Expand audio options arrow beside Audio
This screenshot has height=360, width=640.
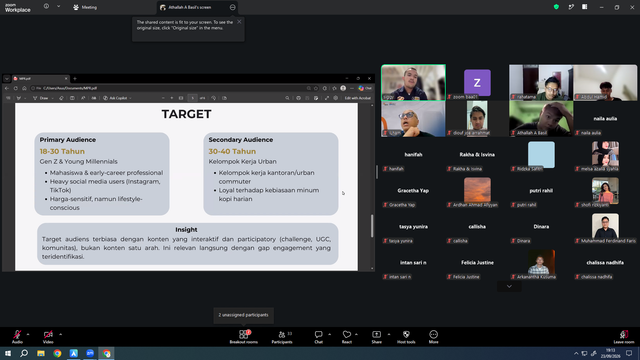click(28, 334)
